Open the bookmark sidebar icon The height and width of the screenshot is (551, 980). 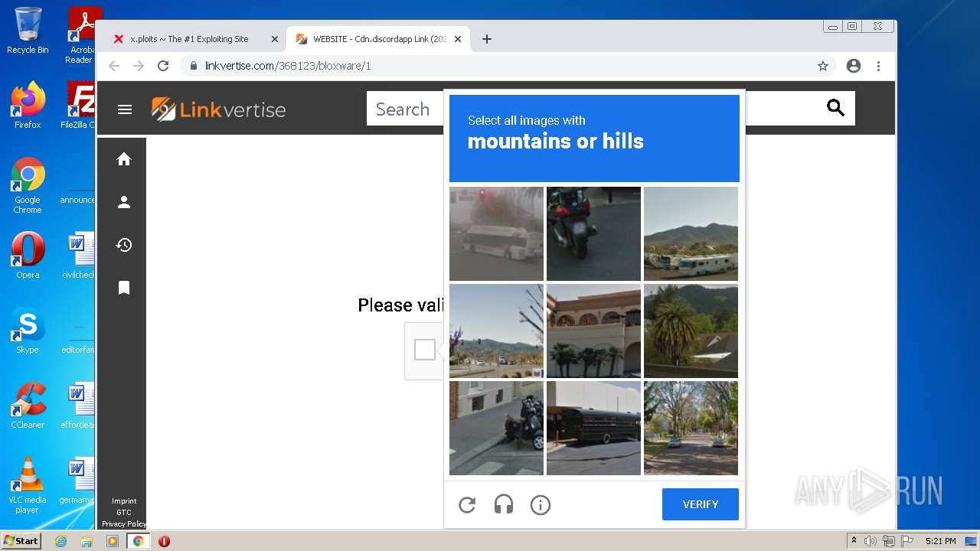click(124, 288)
